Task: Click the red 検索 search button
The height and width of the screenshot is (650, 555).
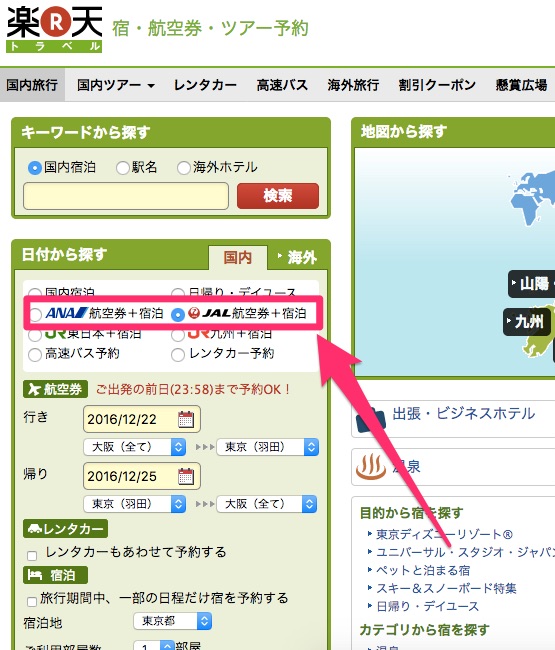Action: (x=278, y=196)
